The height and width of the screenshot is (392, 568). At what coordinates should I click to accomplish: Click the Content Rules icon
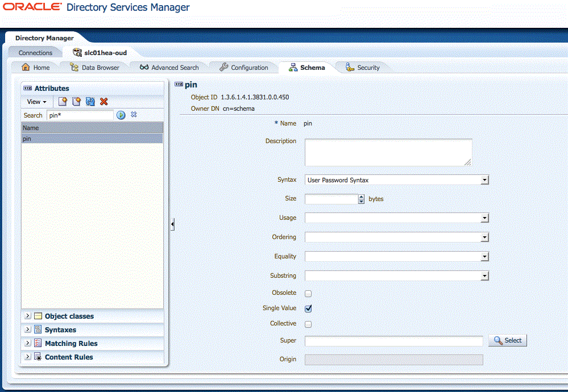38,357
